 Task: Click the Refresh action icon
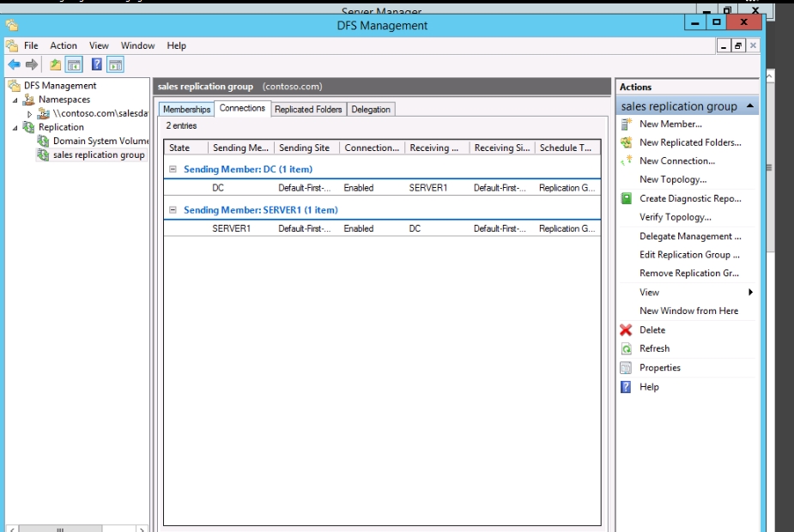[626, 349]
